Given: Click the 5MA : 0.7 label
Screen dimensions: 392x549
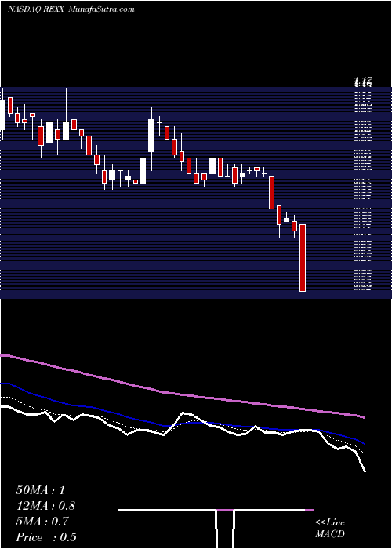Looking at the screenshot, I should pos(42,522).
